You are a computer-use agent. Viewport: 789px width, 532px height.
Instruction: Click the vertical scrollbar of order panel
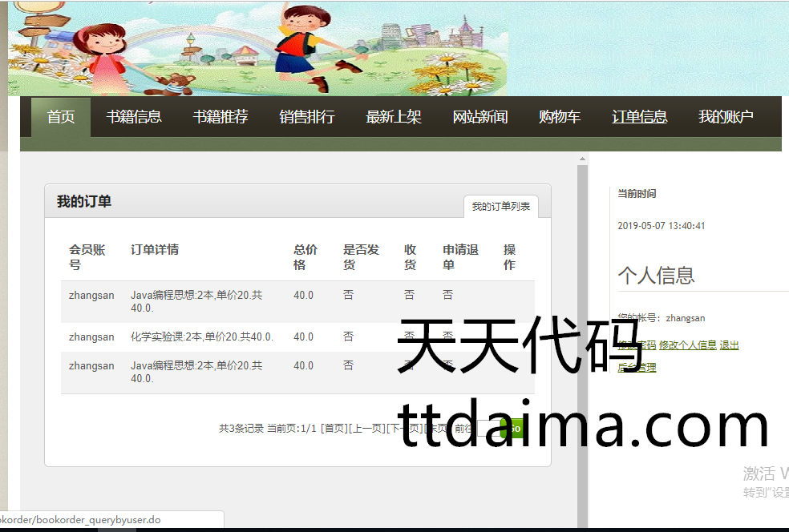coord(582,337)
